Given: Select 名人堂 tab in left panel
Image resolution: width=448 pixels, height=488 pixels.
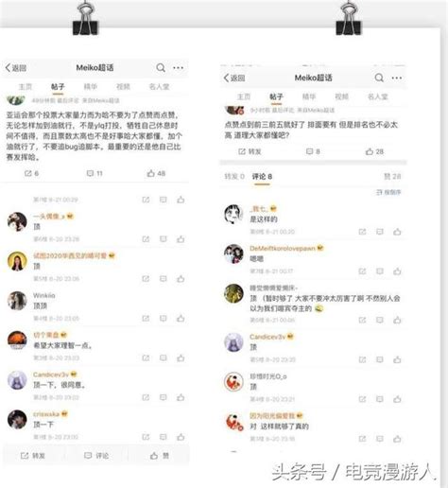Looking at the screenshot, I should [159, 87].
